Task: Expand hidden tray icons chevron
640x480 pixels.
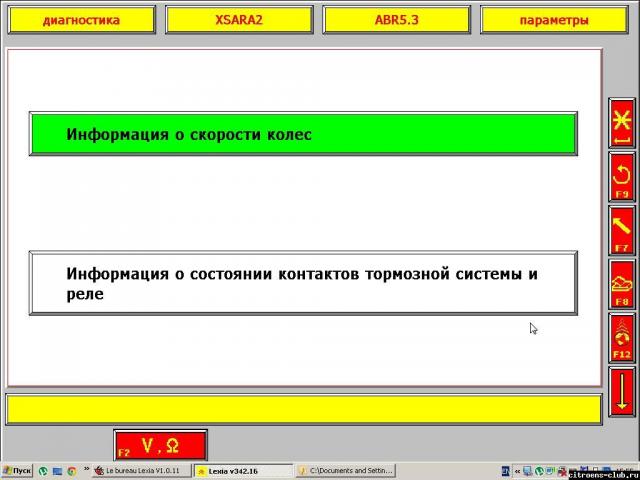Action: pyautogui.click(x=517, y=471)
